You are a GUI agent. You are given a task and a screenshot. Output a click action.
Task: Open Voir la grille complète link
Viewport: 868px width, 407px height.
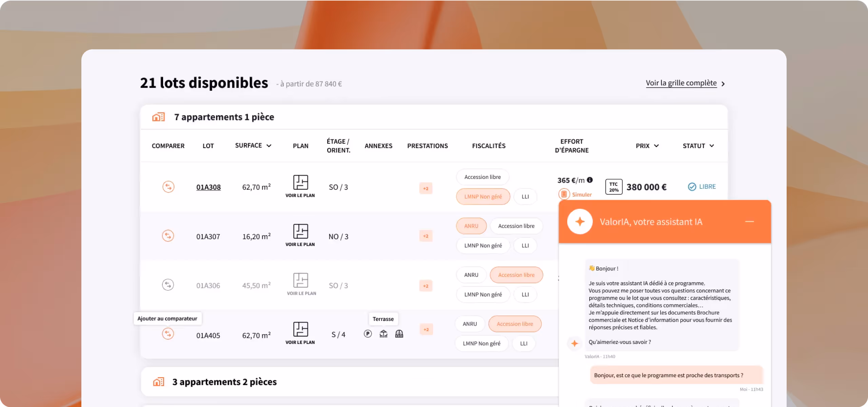click(681, 83)
